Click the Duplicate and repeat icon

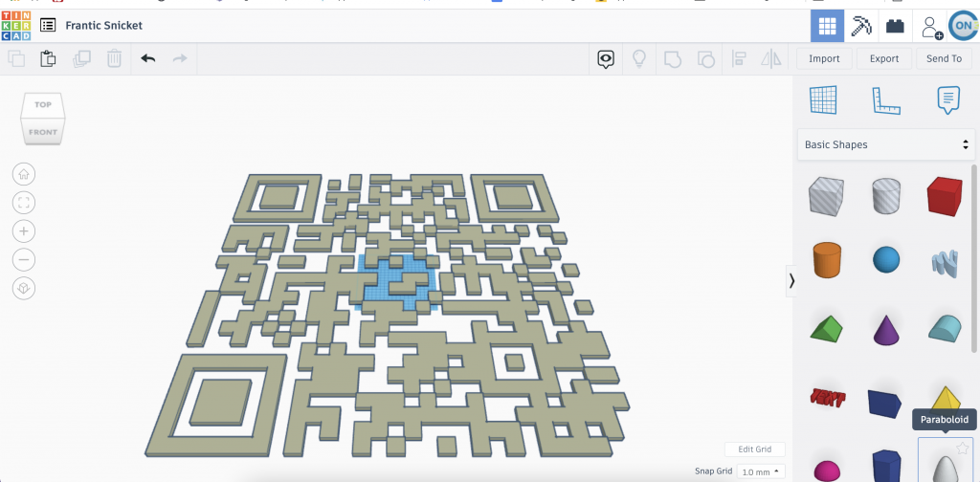[x=81, y=58]
